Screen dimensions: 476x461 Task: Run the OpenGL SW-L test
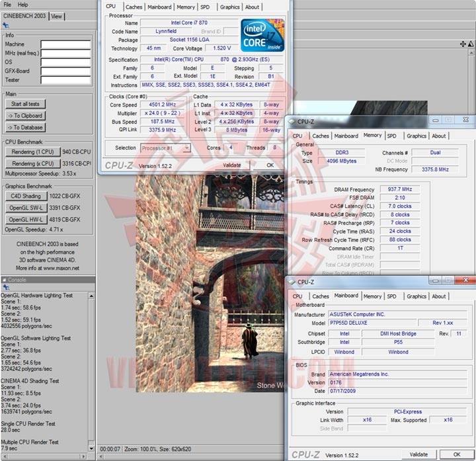coord(26,208)
